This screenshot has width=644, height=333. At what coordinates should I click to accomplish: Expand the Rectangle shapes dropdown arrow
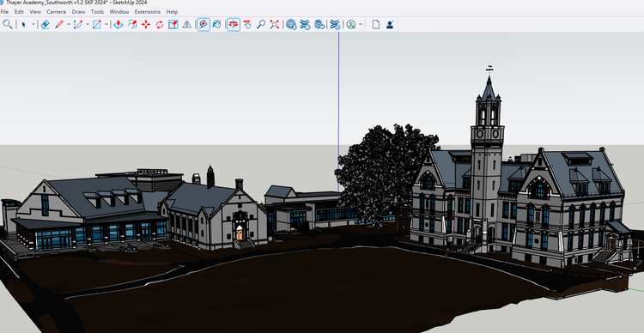[106, 25]
